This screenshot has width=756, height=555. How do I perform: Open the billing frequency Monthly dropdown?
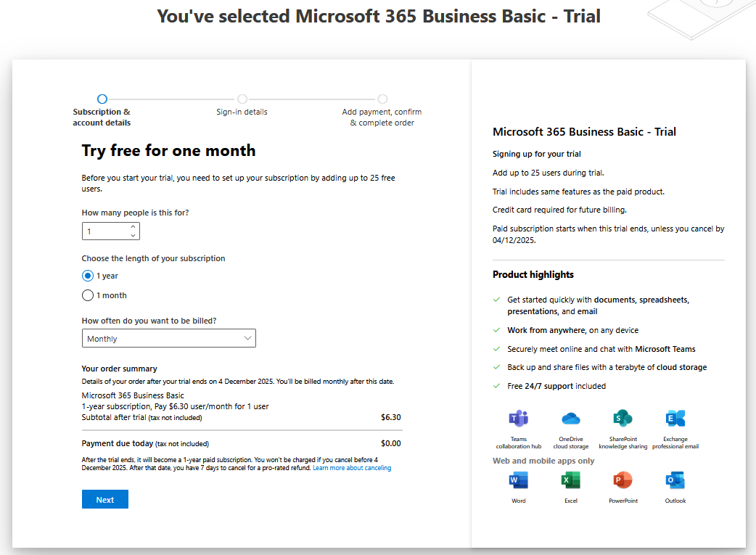[168, 339]
